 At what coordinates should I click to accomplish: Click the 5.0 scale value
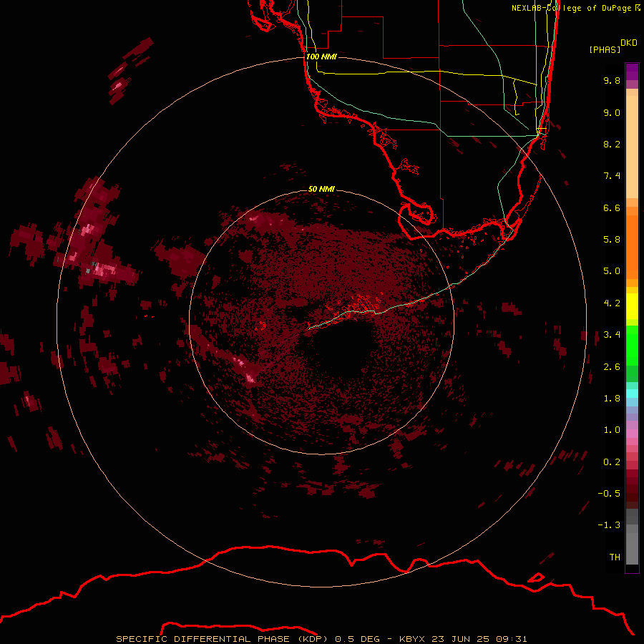(x=612, y=271)
